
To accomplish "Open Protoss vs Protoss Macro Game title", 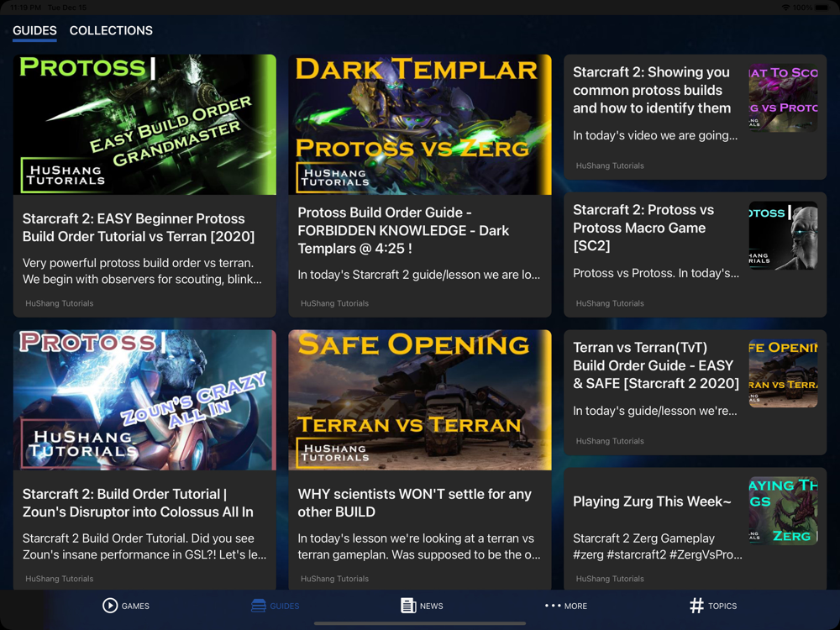I will tap(643, 228).
